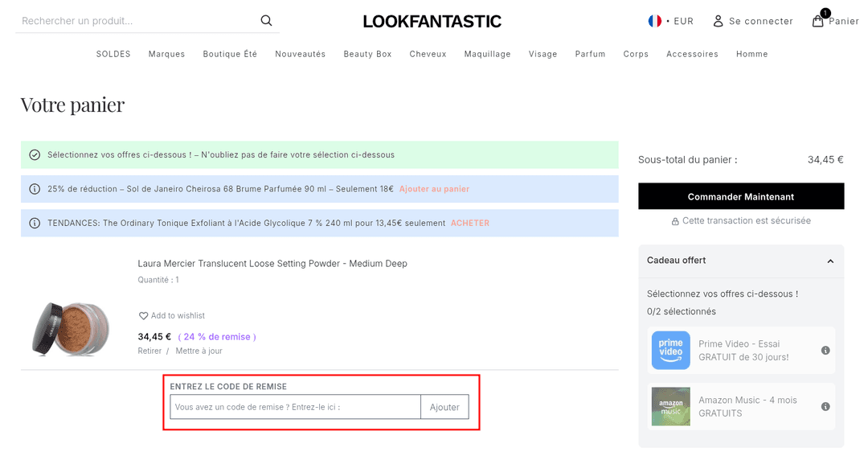Select the Amazon Music offer thumbnail

[670, 407]
